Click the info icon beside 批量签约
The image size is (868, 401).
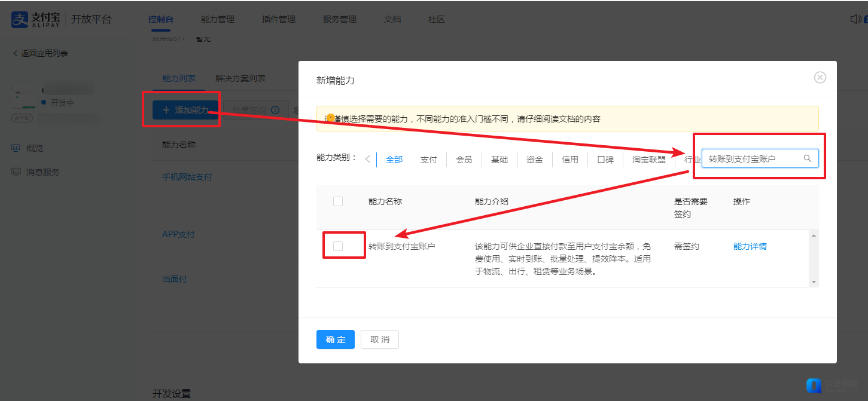click(x=275, y=110)
